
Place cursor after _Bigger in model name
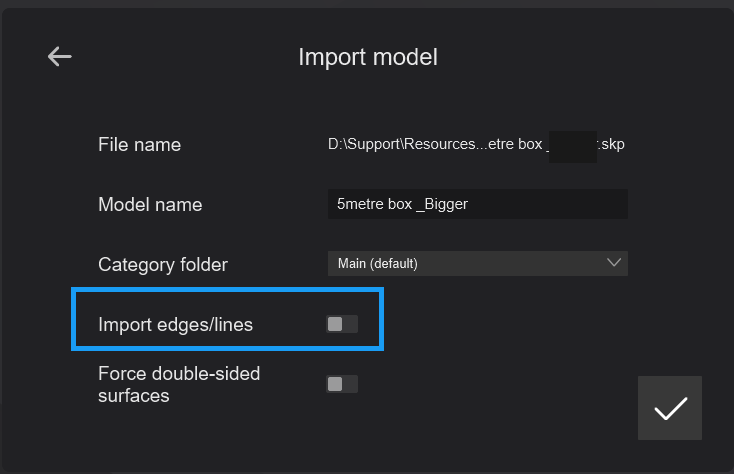tap(469, 204)
